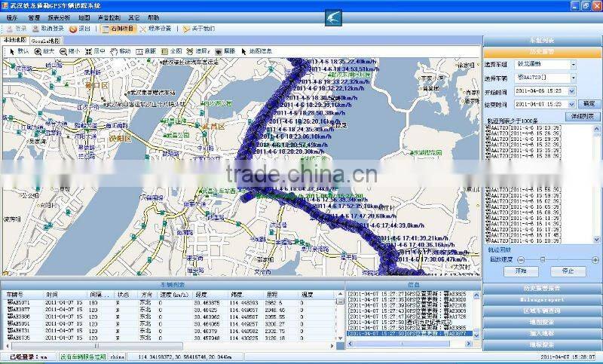Open the 报表分析 menu

(x=60, y=17)
